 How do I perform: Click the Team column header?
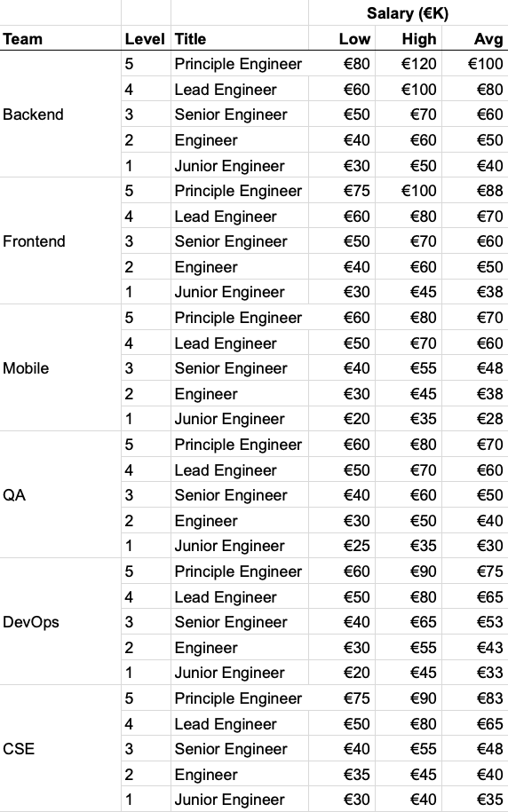tap(60, 39)
